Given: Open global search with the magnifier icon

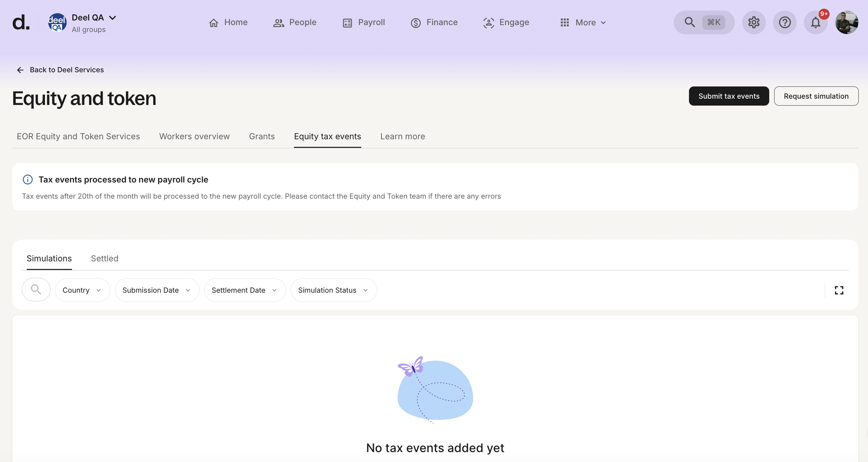Looking at the screenshot, I should (x=689, y=22).
